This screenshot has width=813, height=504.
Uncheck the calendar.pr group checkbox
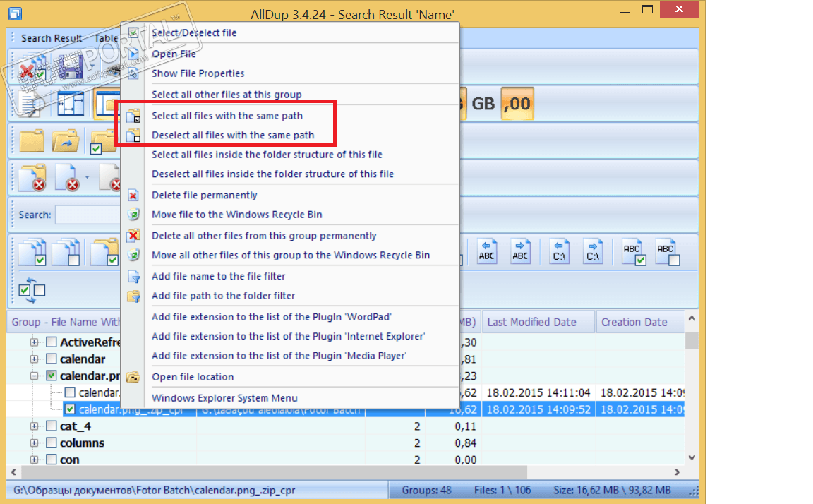52,376
